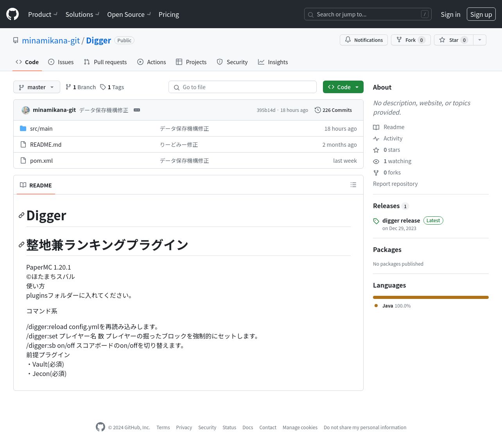
Task: Open the Releases heading link
Action: 386,206
